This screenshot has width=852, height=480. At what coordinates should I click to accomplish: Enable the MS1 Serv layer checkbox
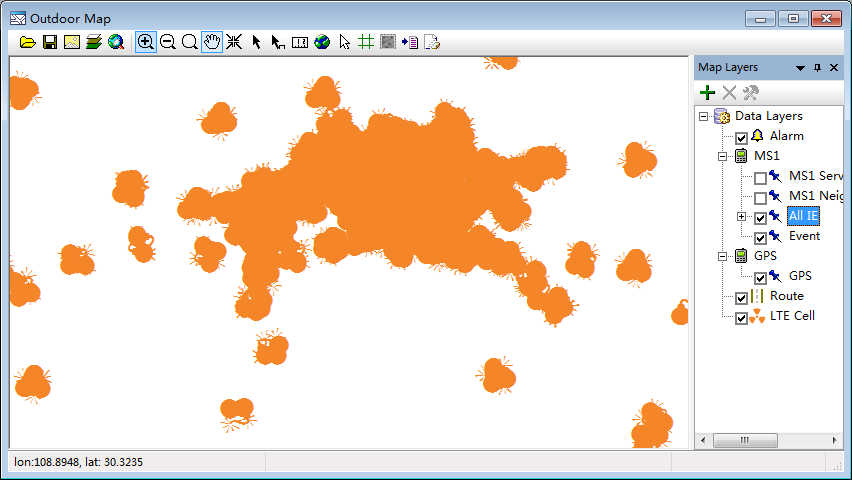coord(761,178)
